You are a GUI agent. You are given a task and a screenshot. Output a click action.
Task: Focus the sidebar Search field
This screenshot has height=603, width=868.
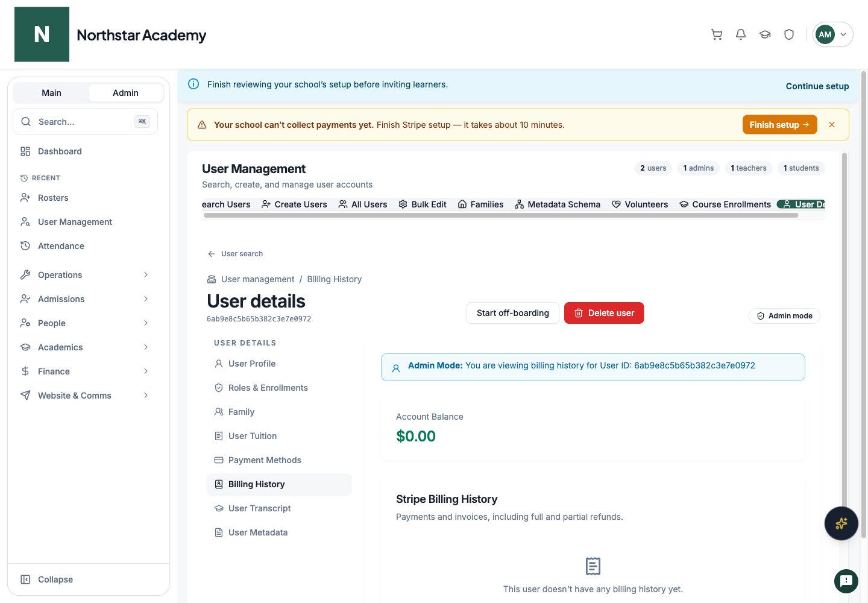coord(85,122)
